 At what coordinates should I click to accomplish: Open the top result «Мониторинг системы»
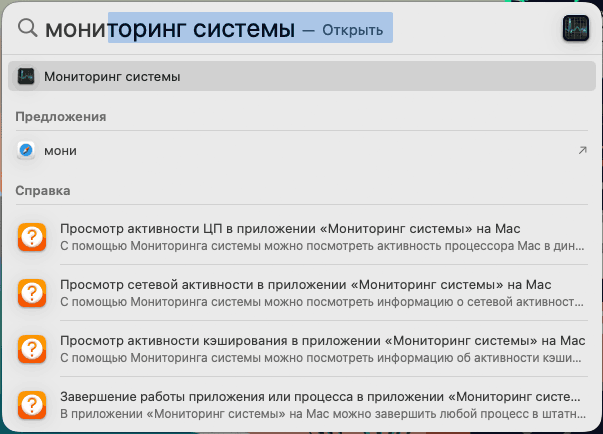click(x=302, y=76)
